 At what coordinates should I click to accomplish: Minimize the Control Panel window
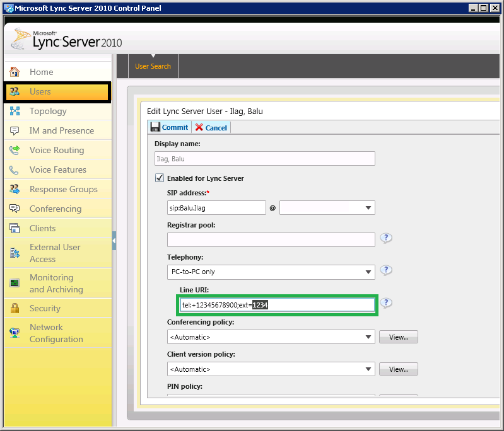(473, 8)
